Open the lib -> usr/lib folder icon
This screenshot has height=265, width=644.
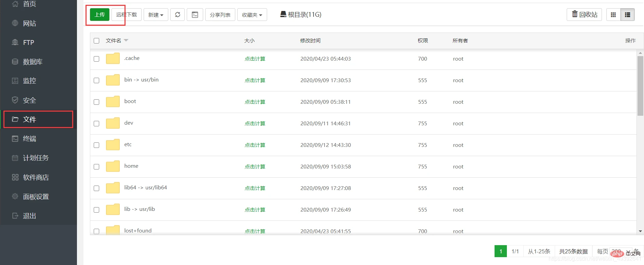(113, 210)
